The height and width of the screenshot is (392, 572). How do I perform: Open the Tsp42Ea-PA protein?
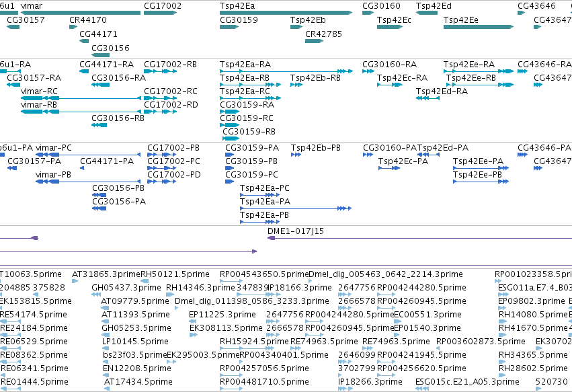pos(296,208)
